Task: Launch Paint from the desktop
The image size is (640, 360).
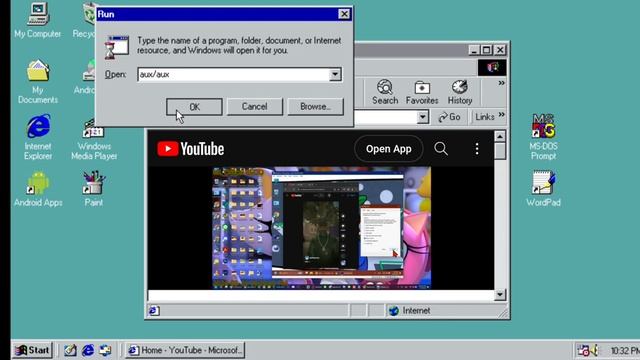Action: [x=93, y=189]
